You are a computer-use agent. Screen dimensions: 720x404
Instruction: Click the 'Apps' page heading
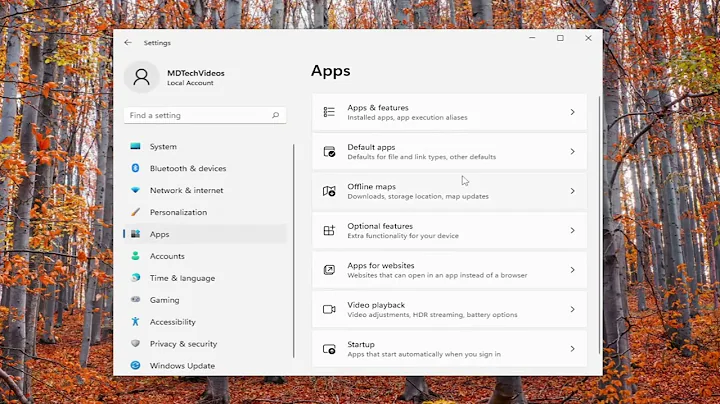[x=331, y=71]
